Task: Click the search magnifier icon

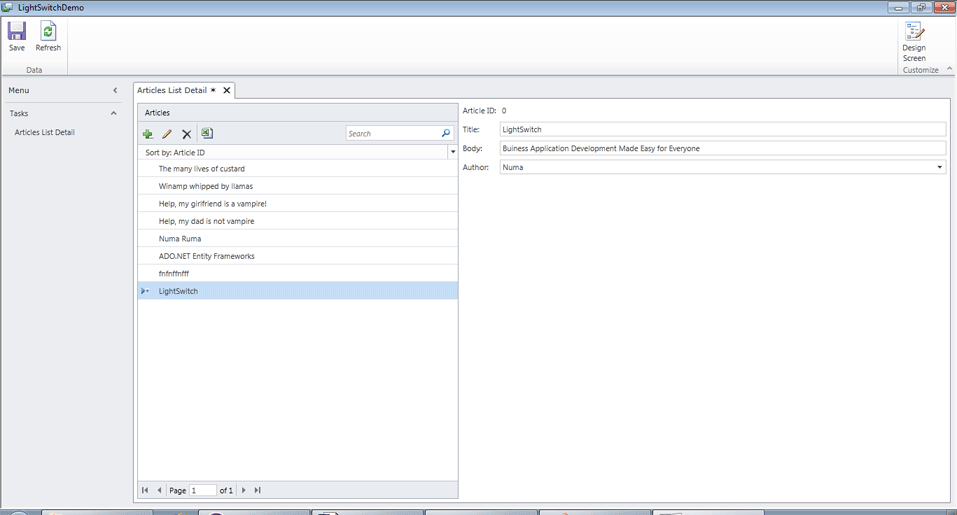Action: tap(446, 133)
